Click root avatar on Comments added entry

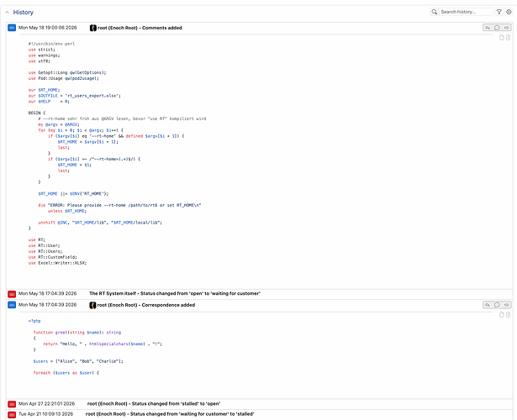click(93, 28)
